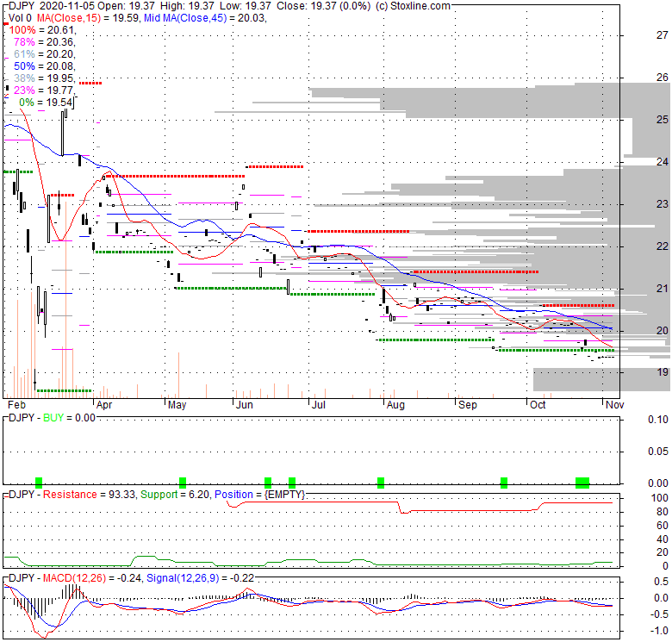Screen dimensions: 672x642
Task: Click the first green BUY marker in February
Action: pyautogui.click(x=39, y=483)
